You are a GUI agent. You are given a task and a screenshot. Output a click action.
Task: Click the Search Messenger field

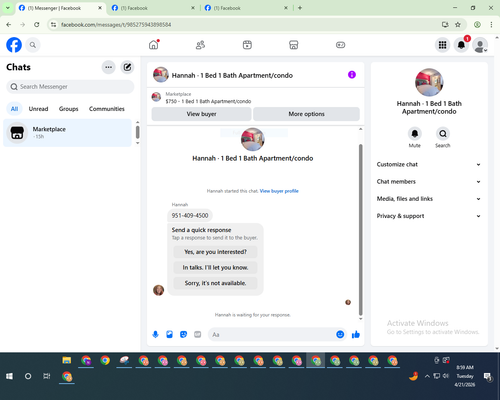(x=70, y=87)
